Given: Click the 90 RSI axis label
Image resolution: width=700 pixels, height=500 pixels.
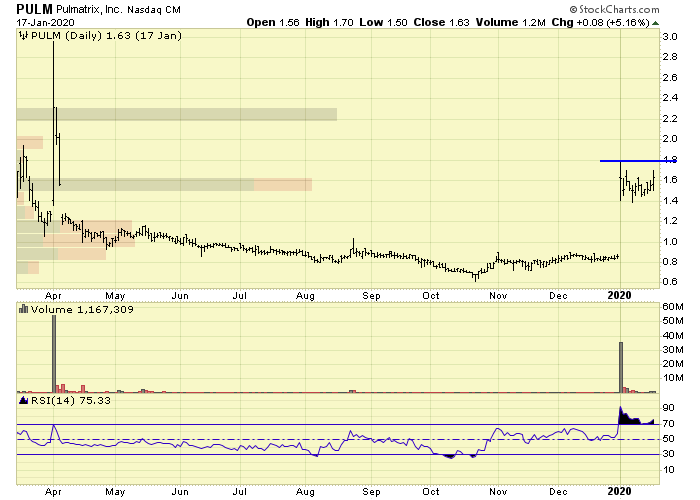Looking at the screenshot, I should [668, 408].
